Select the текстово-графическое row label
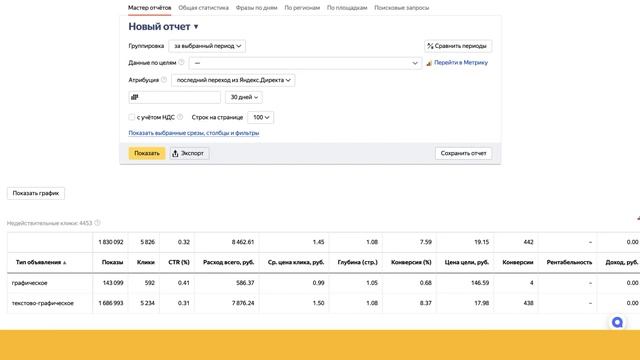The image size is (640, 360). point(42,303)
